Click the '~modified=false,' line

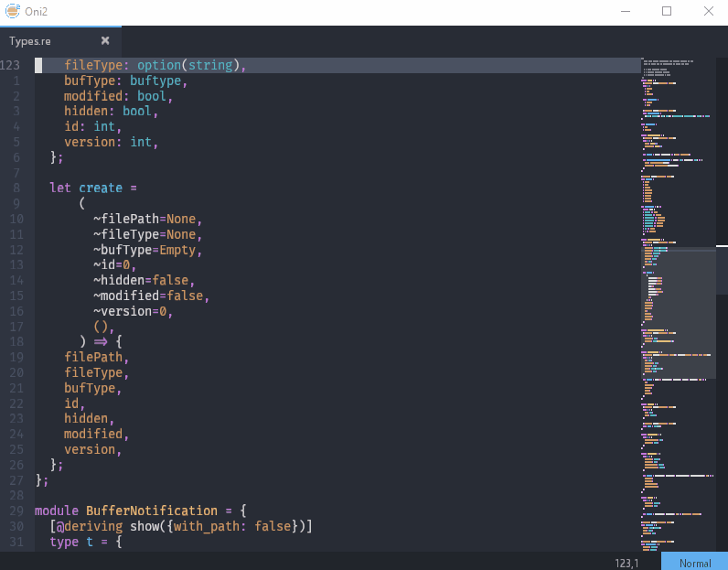(151, 296)
